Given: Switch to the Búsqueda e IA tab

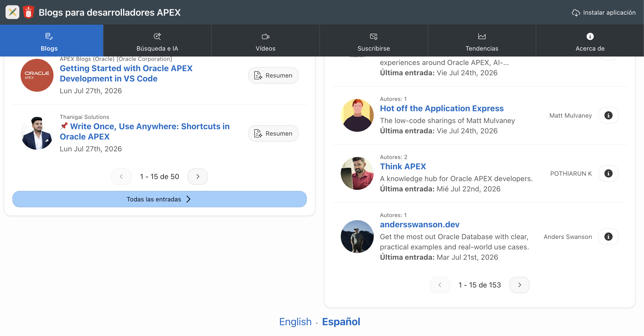Looking at the screenshot, I should [x=157, y=41].
